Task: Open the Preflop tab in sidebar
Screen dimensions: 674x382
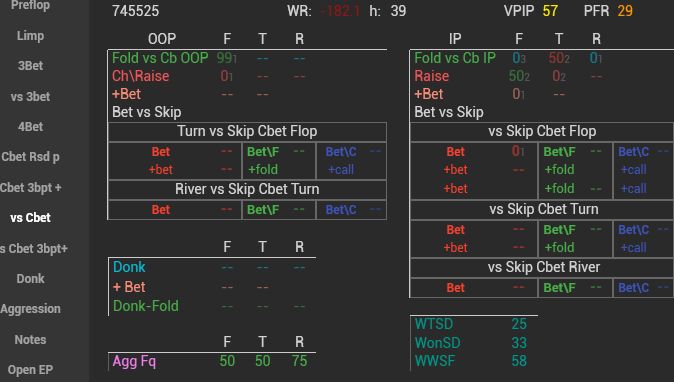Action: pos(30,5)
